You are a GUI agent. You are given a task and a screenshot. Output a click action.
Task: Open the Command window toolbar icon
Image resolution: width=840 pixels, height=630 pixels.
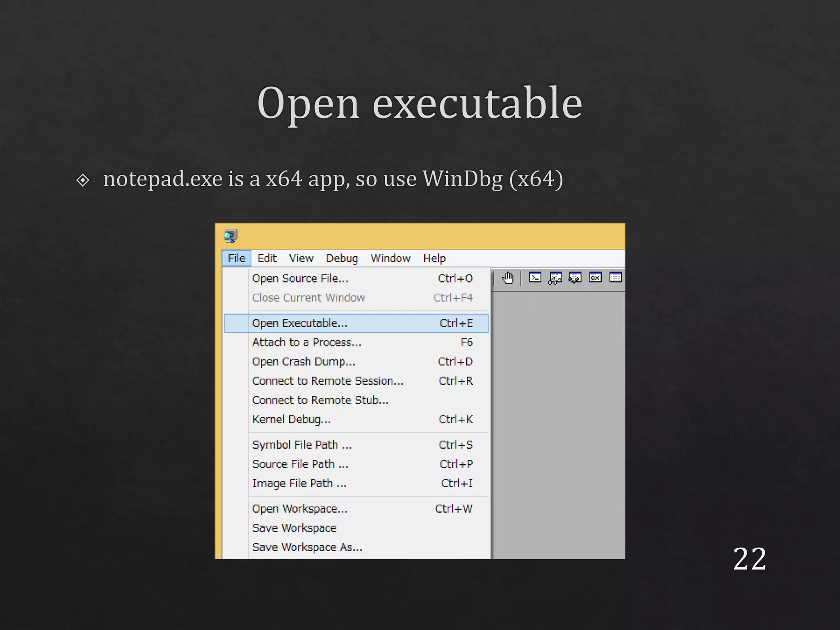click(x=535, y=278)
